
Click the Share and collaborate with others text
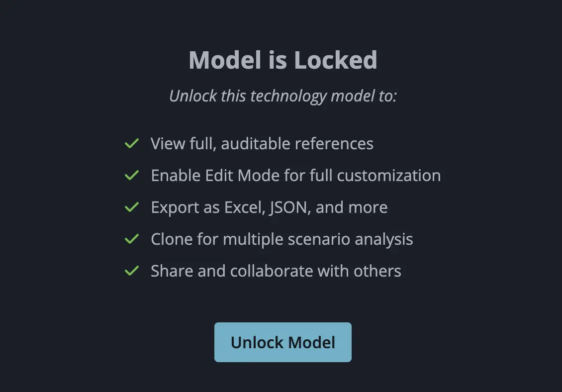click(x=276, y=271)
